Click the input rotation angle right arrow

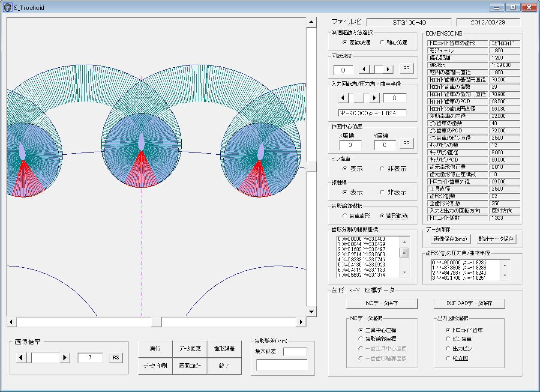pyautogui.click(x=375, y=98)
